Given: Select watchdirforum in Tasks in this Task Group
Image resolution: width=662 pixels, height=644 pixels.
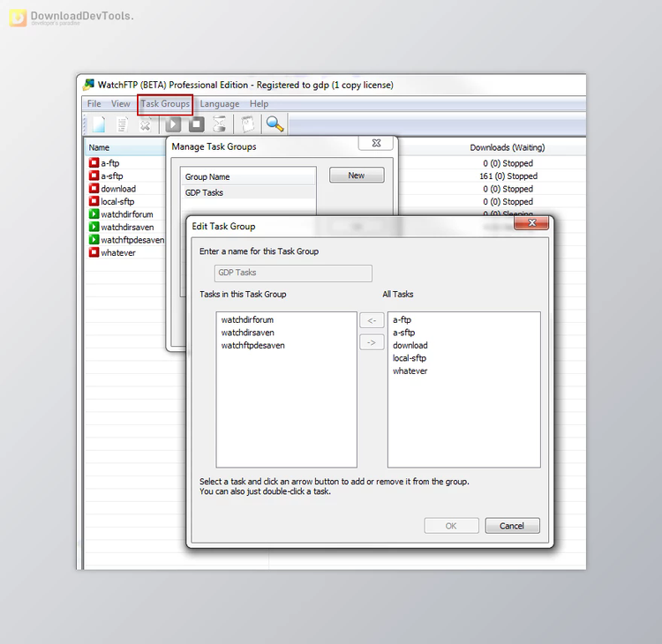Looking at the screenshot, I should point(247,320).
